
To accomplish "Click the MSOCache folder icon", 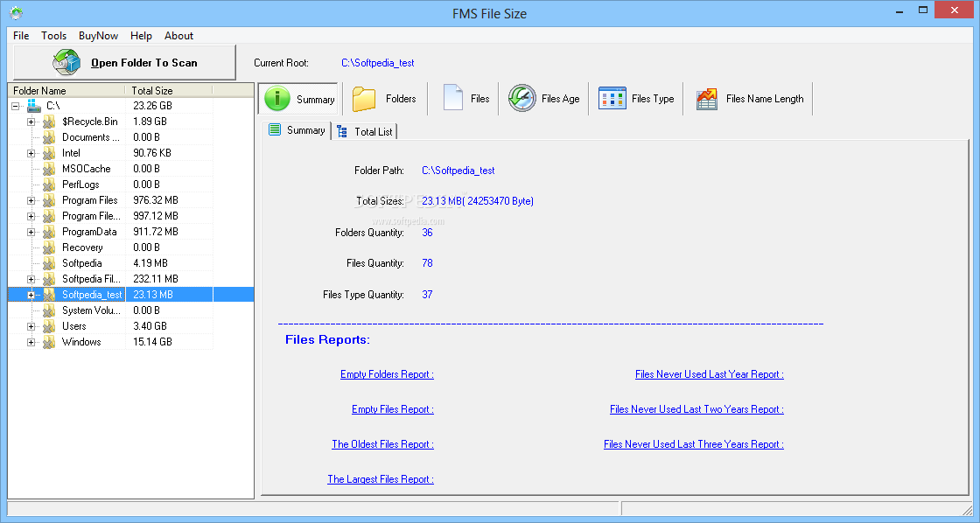I will (49, 169).
